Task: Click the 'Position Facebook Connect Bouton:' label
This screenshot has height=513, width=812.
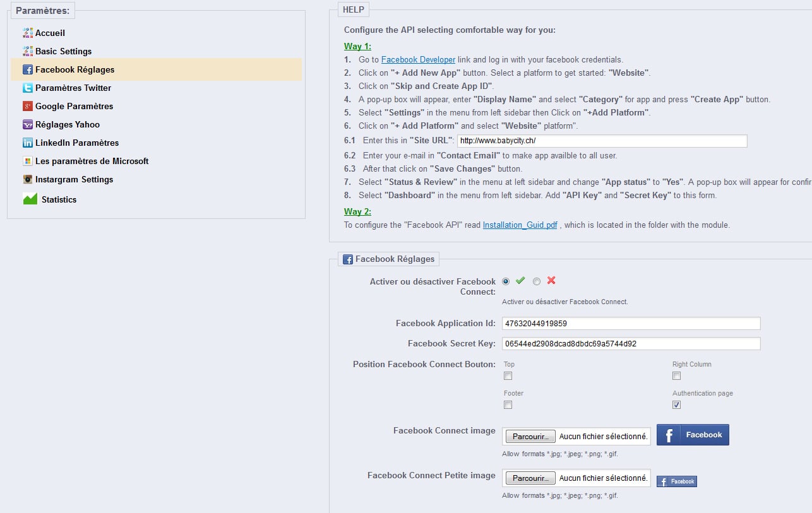Action: point(424,364)
